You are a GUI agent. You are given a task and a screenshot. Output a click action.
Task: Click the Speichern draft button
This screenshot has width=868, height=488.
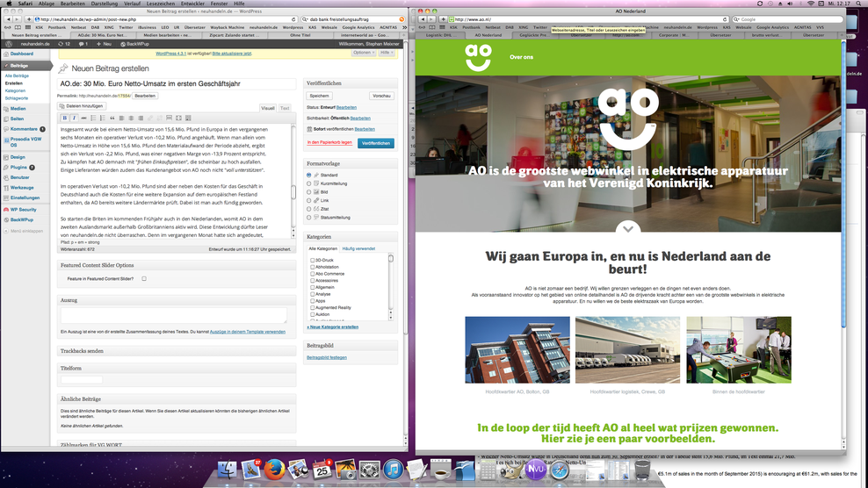tap(320, 96)
